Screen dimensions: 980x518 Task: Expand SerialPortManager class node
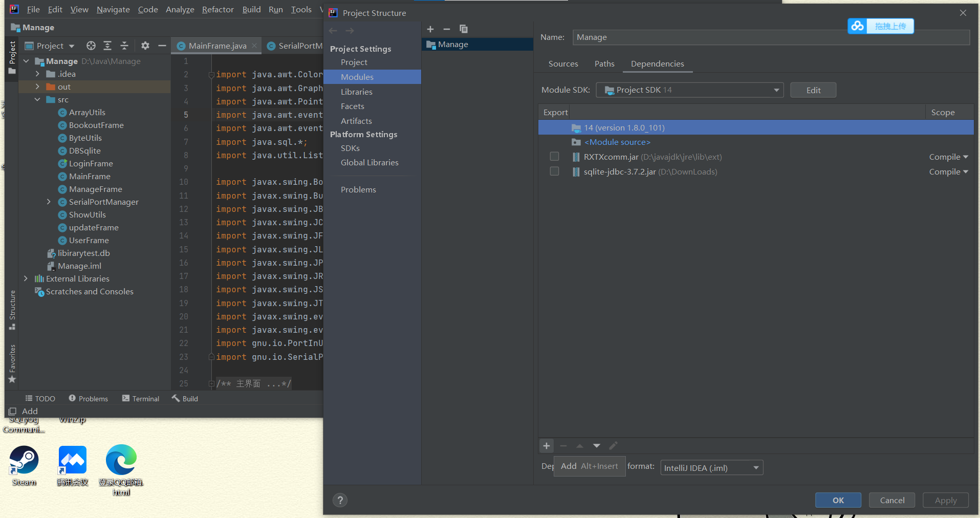[49, 202]
